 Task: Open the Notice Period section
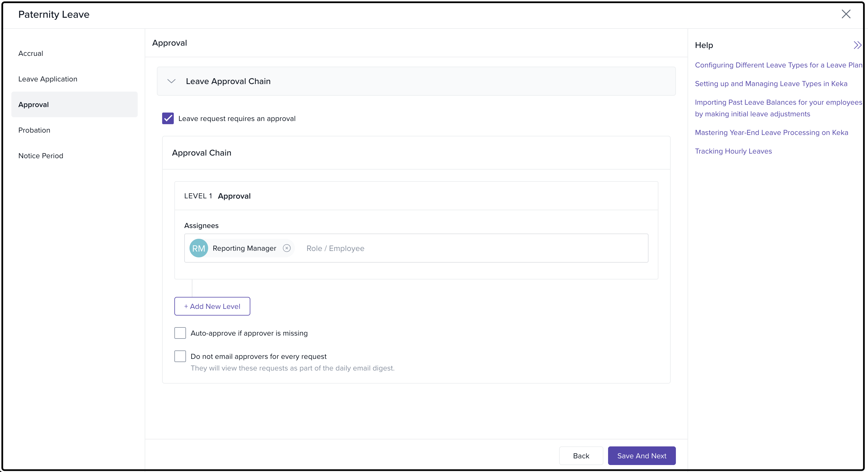pos(40,156)
